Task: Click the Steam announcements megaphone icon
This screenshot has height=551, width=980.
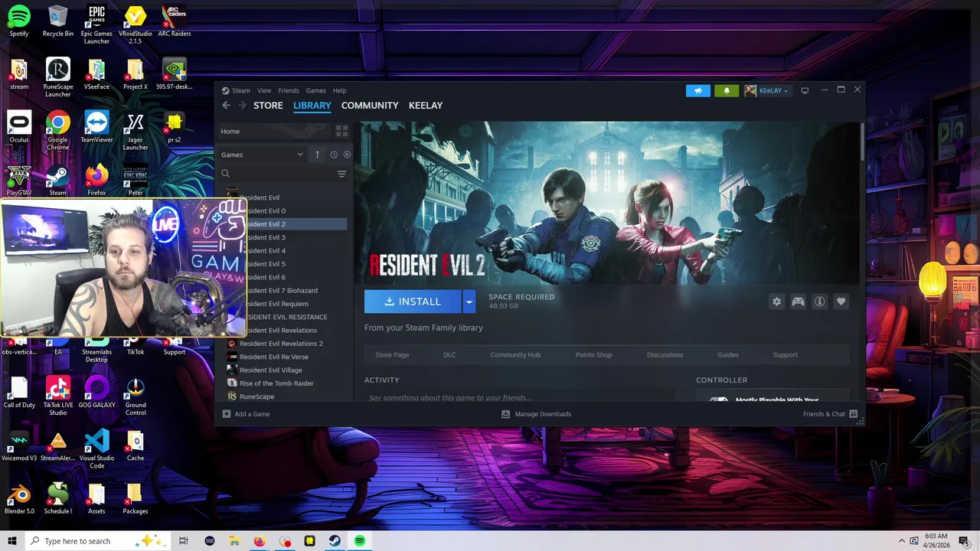Action: 698,90
